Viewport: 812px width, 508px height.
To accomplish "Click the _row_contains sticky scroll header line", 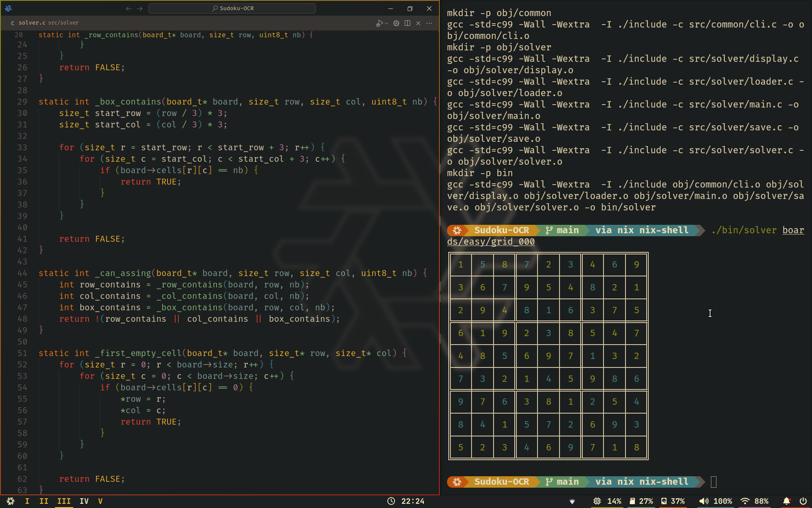I will tap(169, 35).
